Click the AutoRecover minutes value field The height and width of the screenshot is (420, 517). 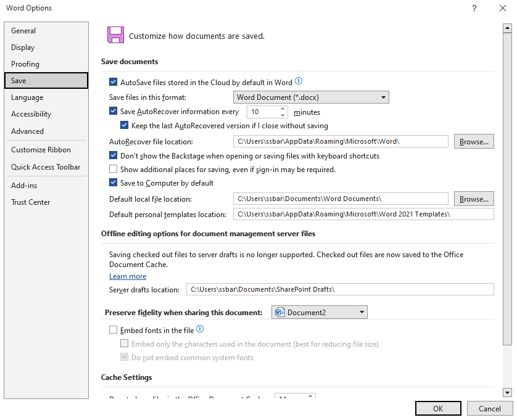263,112
